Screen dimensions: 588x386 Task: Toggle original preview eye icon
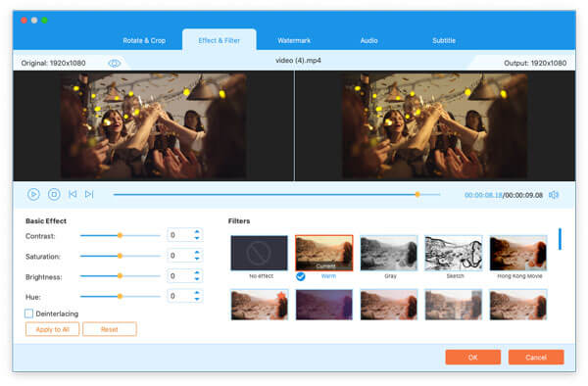click(115, 63)
